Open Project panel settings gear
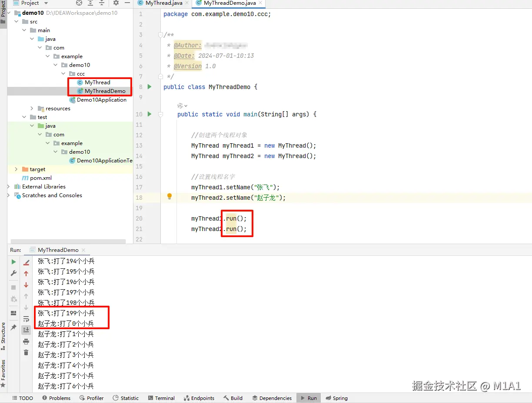This screenshot has height=403, width=532. [116, 3]
